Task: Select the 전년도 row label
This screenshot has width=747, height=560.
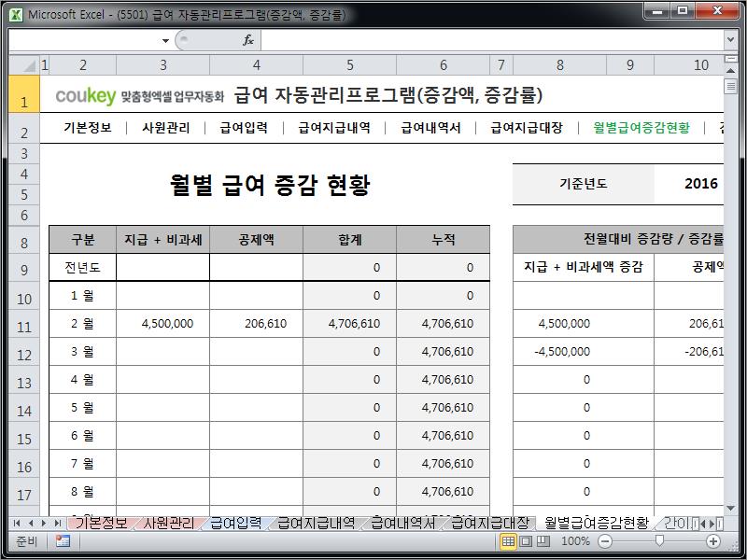Action: pos(83,268)
